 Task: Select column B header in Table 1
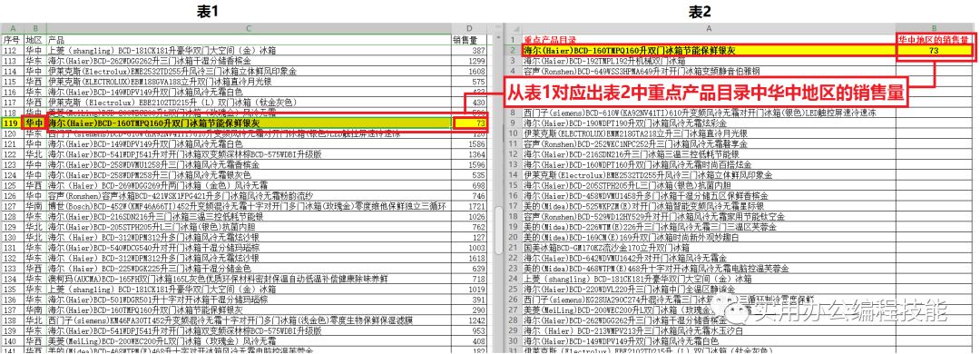(35, 29)
